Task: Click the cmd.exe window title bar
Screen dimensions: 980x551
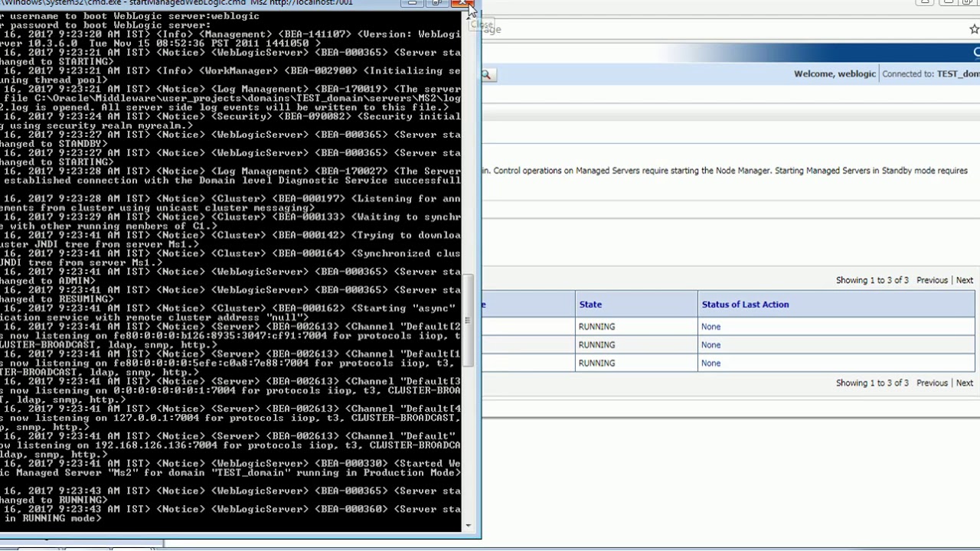Action: 199,3
